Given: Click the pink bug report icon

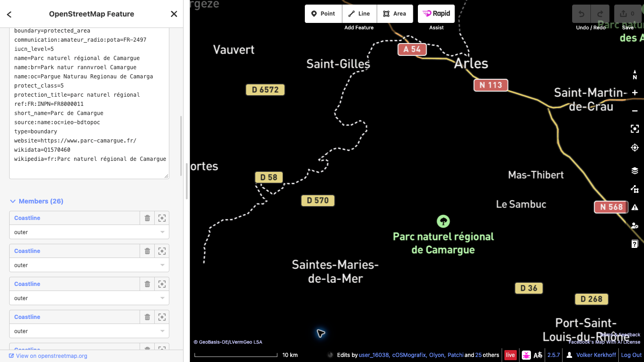Looking at the screenshot, I should coord(526,355).
